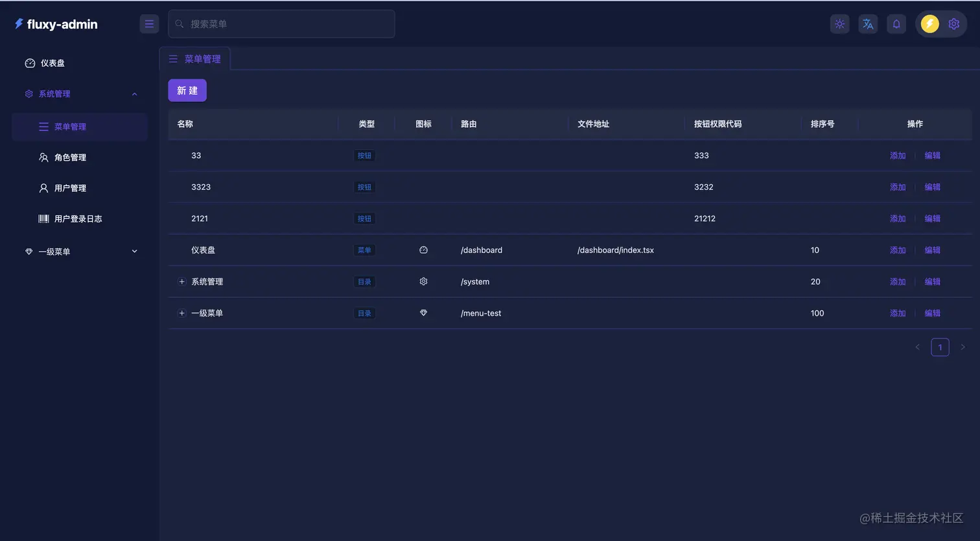Click 添加 in the /system row
980x541 pixels.
[x=898, y=282]
